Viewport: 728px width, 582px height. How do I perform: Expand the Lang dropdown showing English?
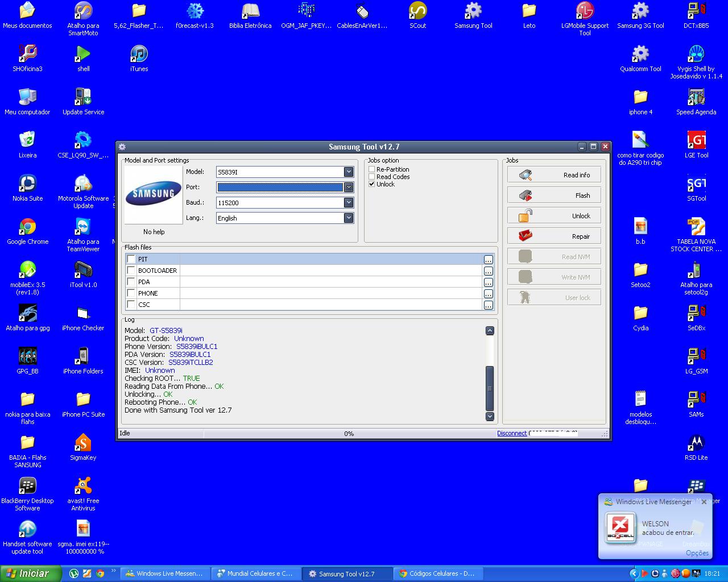[349, 218]
